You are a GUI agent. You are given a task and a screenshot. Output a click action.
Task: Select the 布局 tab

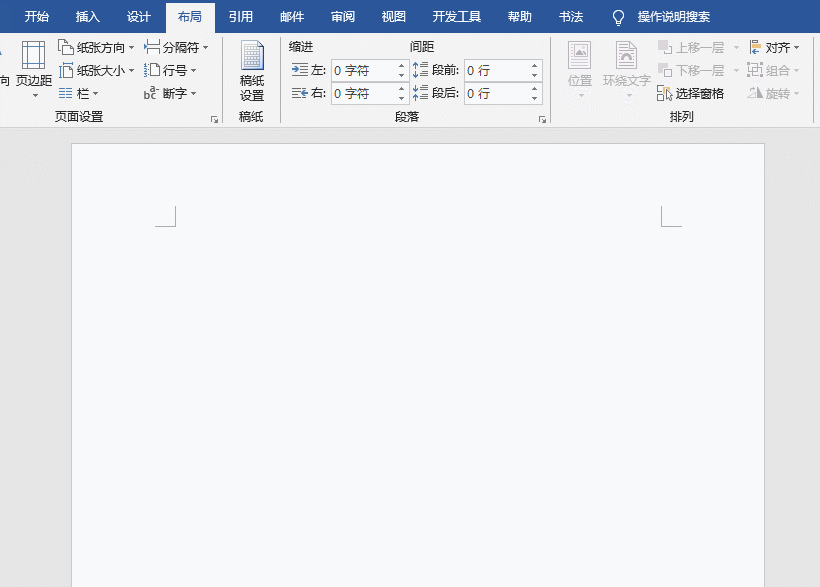[190, 17]
